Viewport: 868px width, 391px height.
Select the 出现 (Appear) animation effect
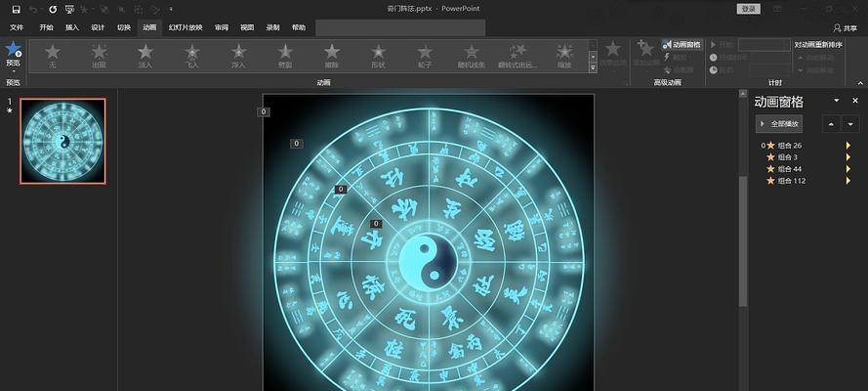click(x=99, y=56)
